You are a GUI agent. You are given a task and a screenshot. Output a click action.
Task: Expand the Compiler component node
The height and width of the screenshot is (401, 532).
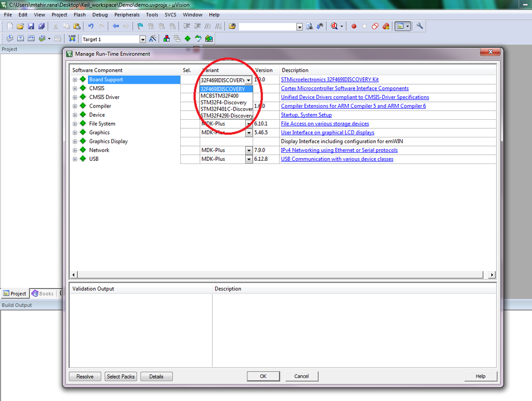tap(75, 106)
